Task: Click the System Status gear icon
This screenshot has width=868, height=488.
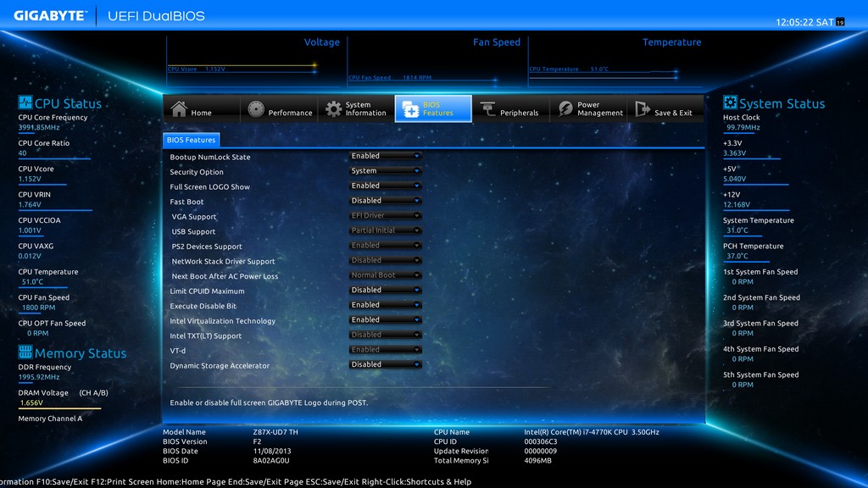Action: pyautogui.click(x=730, y=103)
